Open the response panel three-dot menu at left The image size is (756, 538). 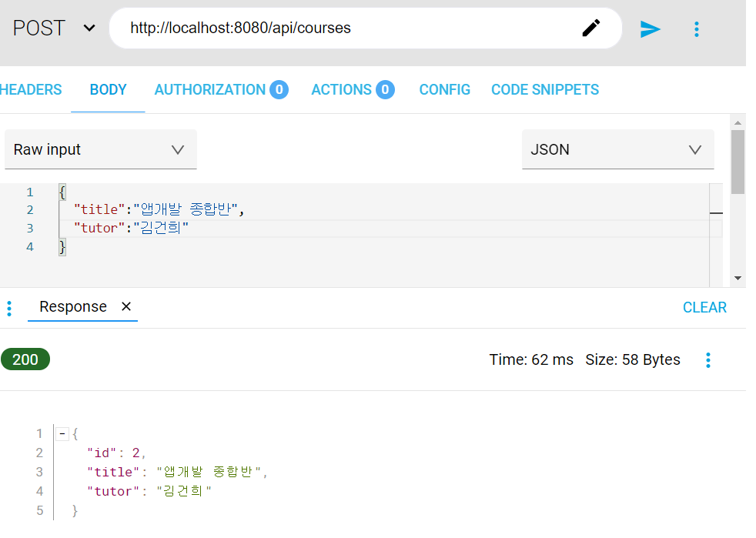tap(9, 309)
